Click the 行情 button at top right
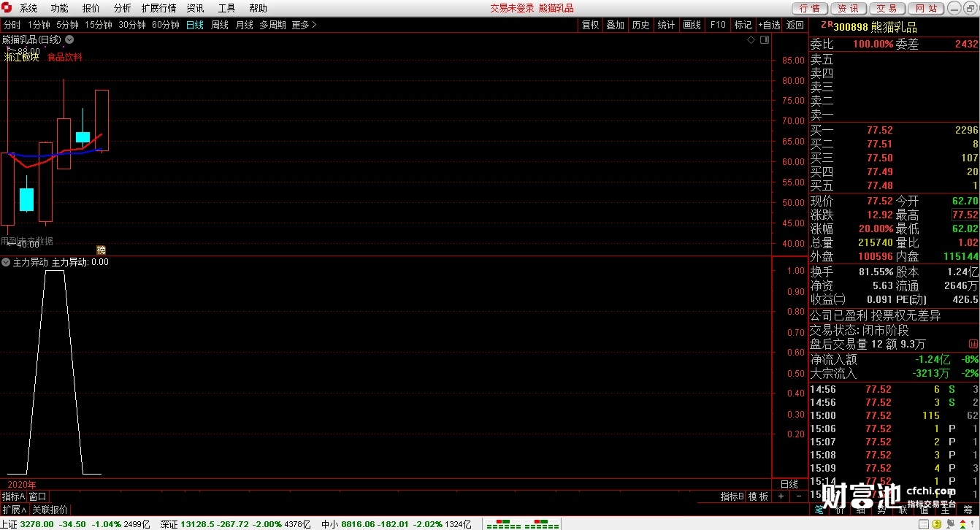980x530 pixels. click(810, 8)
